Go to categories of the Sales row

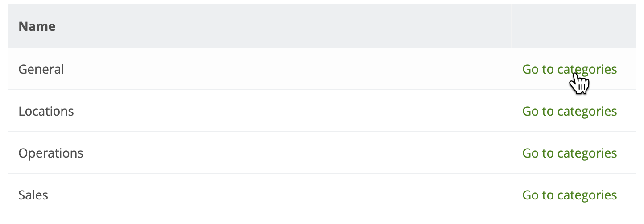point(569,195)
